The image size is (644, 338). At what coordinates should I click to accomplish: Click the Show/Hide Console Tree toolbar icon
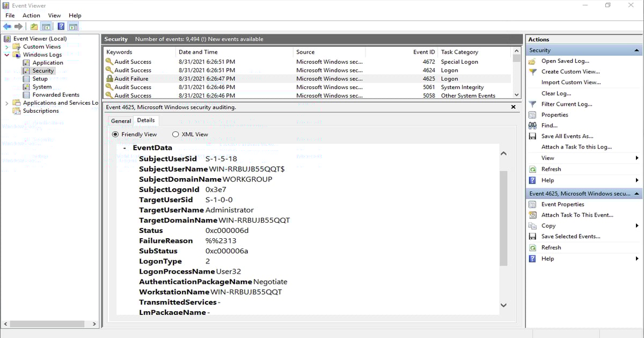(x=46, y=26)
